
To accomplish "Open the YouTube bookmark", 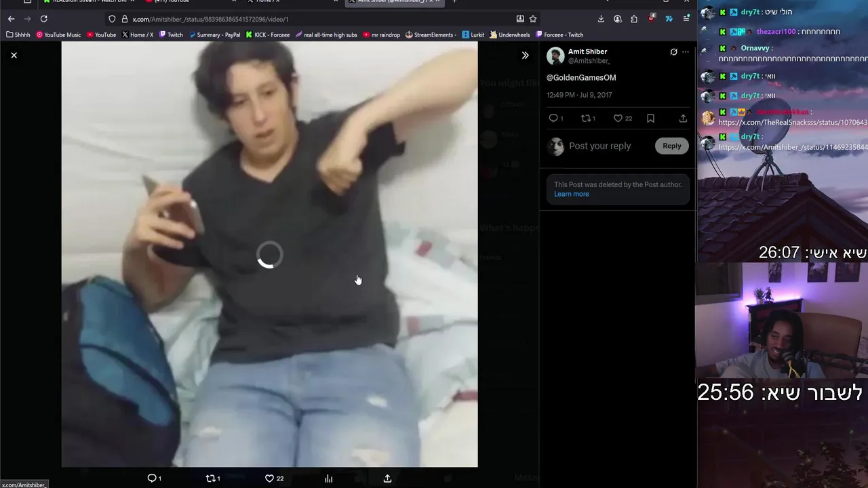I will (x=100, y=35).
